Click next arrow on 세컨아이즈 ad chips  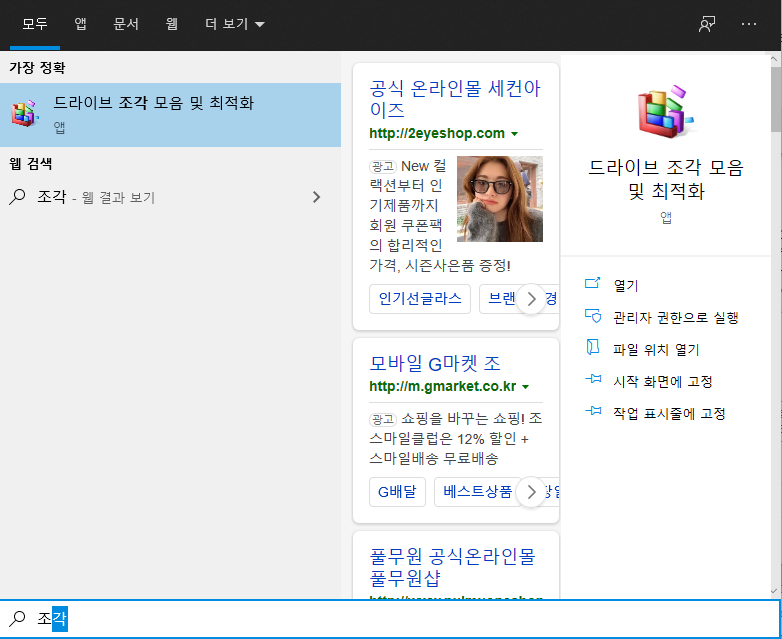pyautogui.click(x=531, y=299)
